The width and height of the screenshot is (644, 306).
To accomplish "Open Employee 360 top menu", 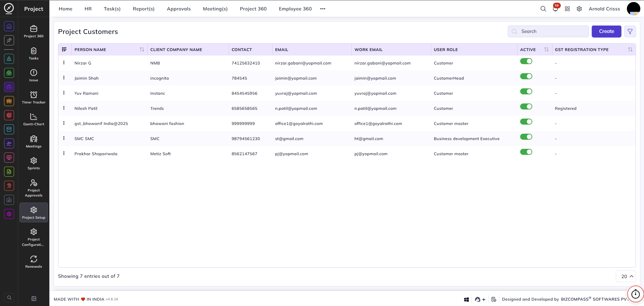I will pyautogui.click(x=295, y=9).
